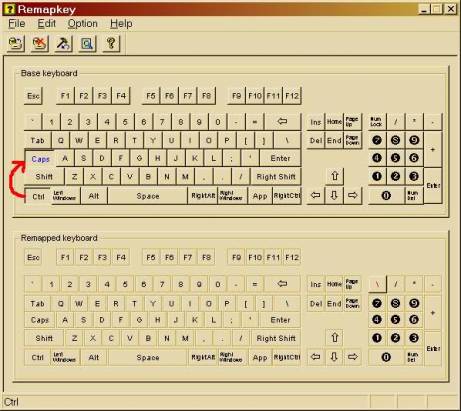Click the Esc key in Remapped keyboard
Screen dimensions: 461x411
(33, 257)
